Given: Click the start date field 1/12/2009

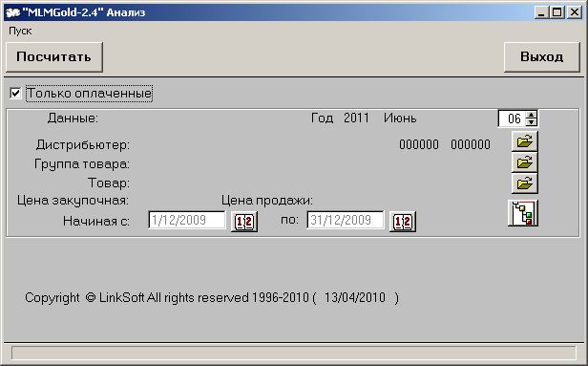Looking at the screenshot, I should point(187,220).
